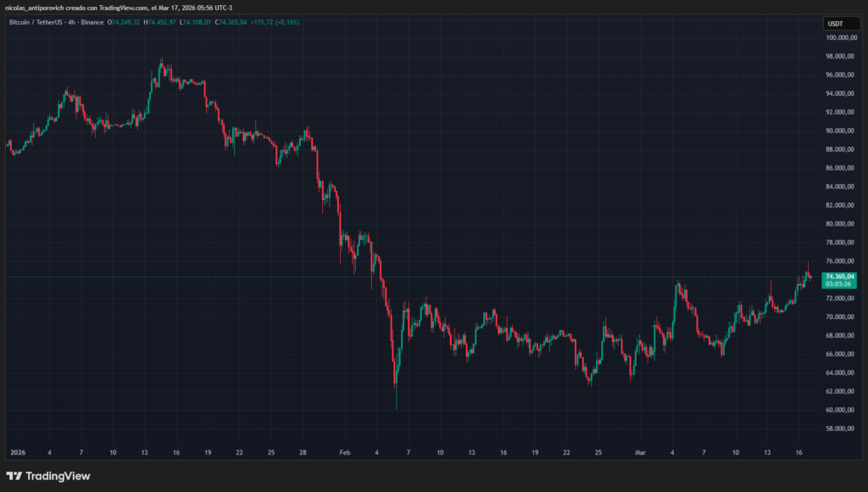
Task: Click the TradingView wordmark link
Action: click(x=57, y=477)
